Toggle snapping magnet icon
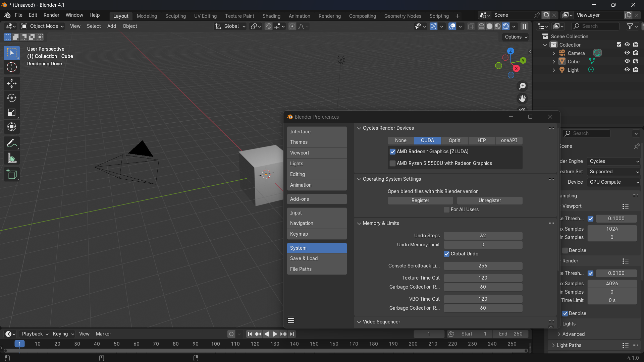This screenshot has width=644, height=362. pyautogui.click(x=268, y=26)
